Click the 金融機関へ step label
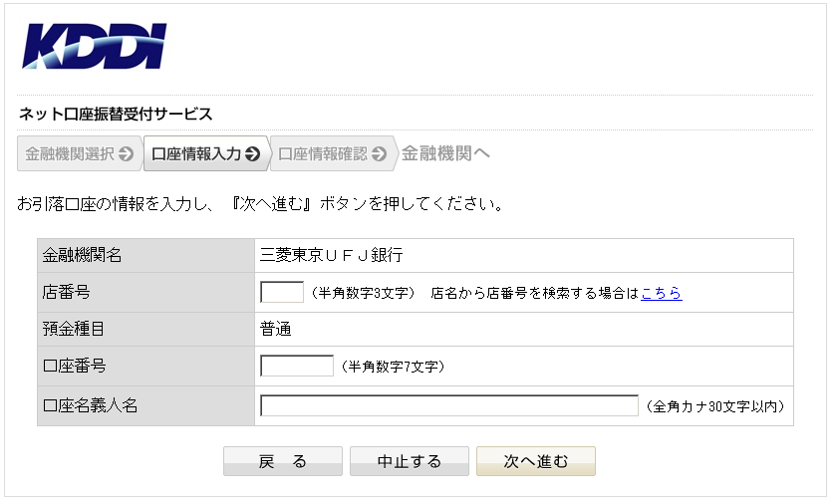The image size is (835, 504). 445,154
